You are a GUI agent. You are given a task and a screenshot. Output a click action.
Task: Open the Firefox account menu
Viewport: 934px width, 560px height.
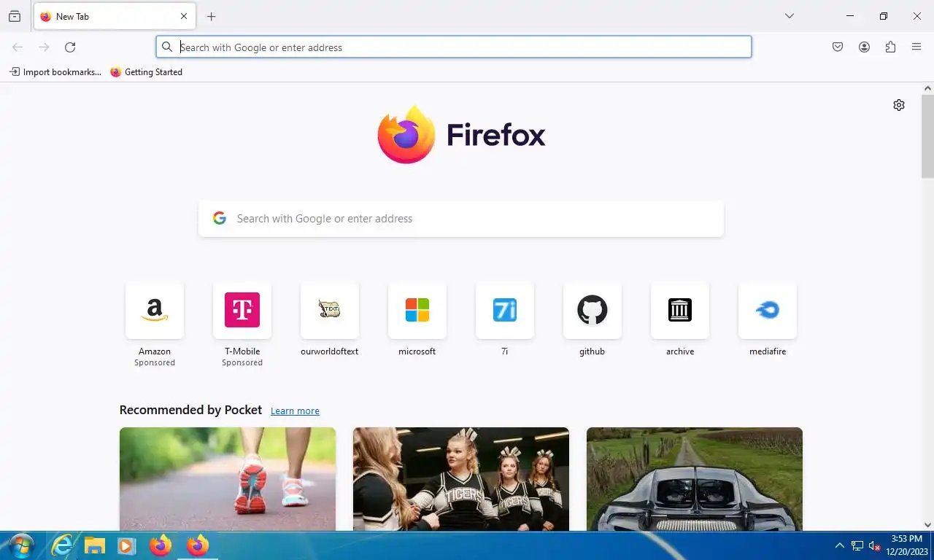[x=864, y=47]
